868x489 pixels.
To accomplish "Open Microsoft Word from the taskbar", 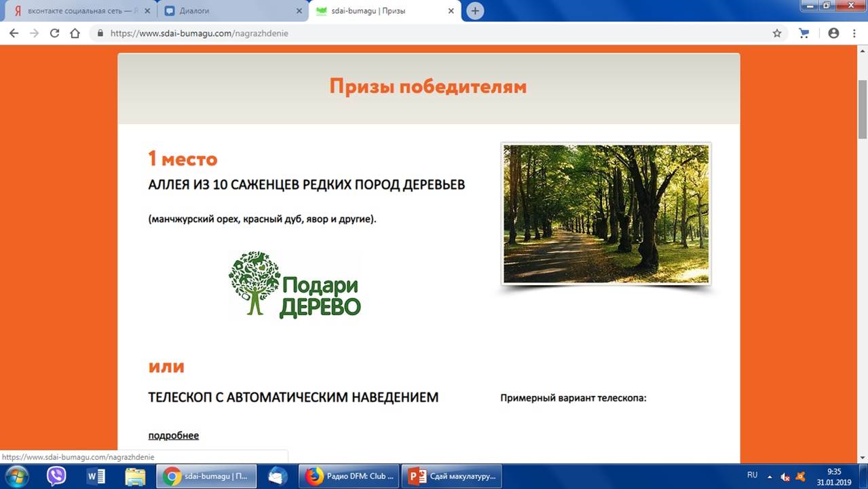I will pyautogui.click(x=96, y=476).
